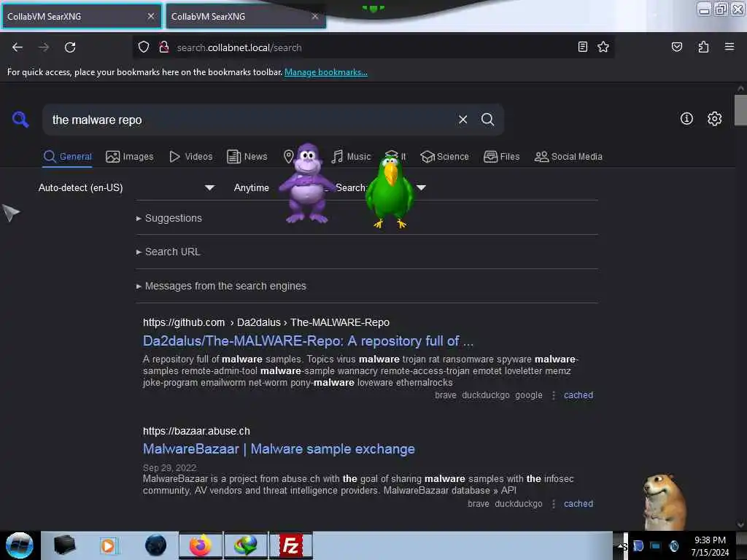
Task: Open the Windows Start orb
Action: [x=19, y=545]
